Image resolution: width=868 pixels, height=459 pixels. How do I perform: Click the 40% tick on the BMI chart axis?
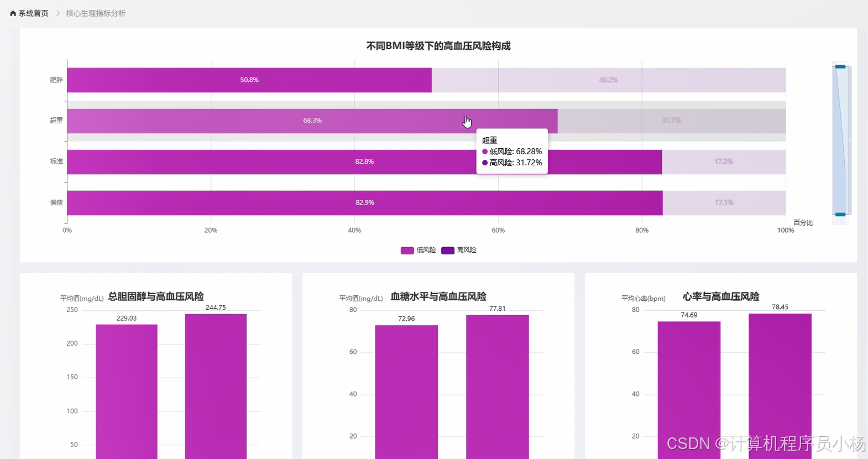(354, 231)
